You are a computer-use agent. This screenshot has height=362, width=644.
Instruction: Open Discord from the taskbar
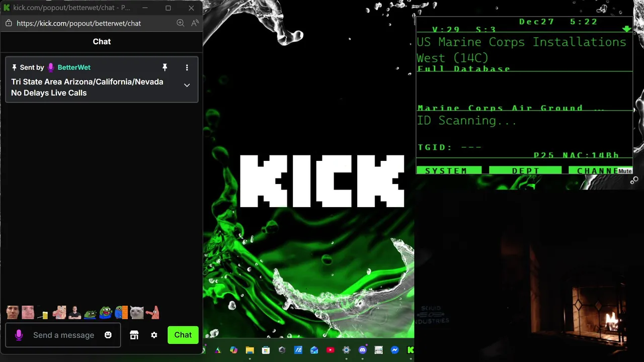pos(362,350)
